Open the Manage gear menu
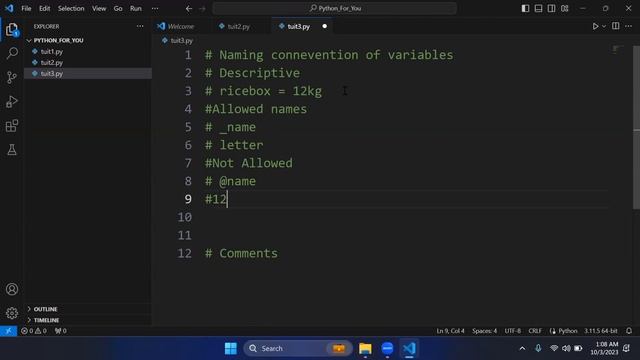 coord(12,313)
